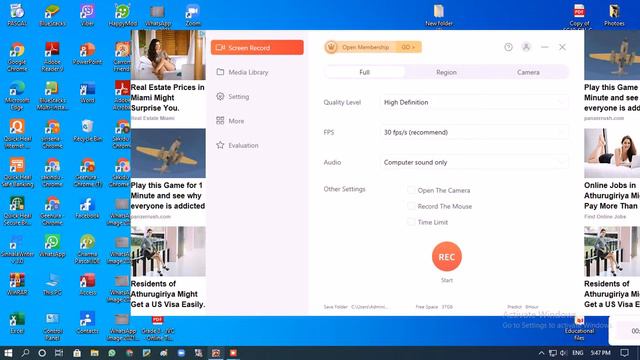Switch to the Full recording tab

pyautogui.click(x=364, y=72)
